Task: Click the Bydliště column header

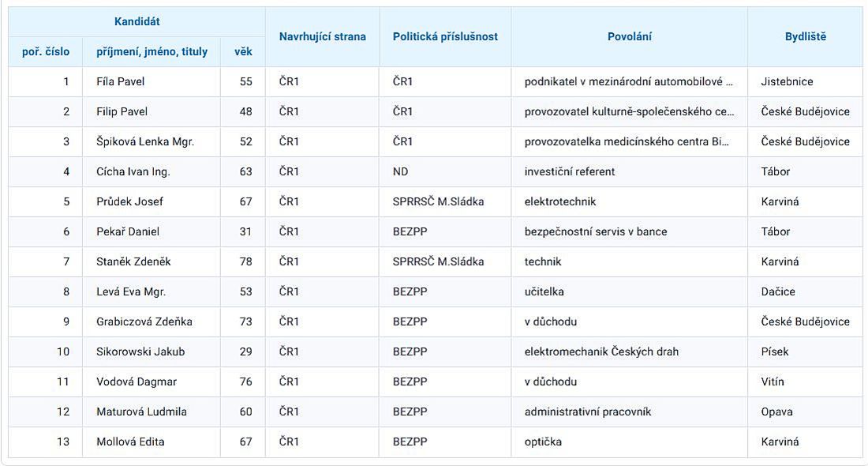Action: point(805,36)
